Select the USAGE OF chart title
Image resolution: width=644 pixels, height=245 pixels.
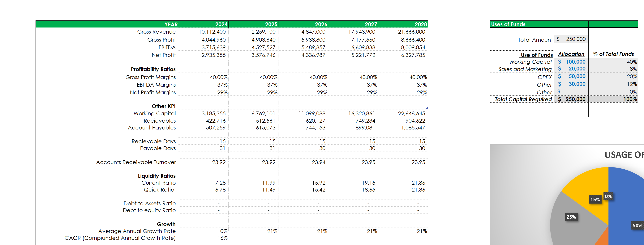[x=624, y=155]
